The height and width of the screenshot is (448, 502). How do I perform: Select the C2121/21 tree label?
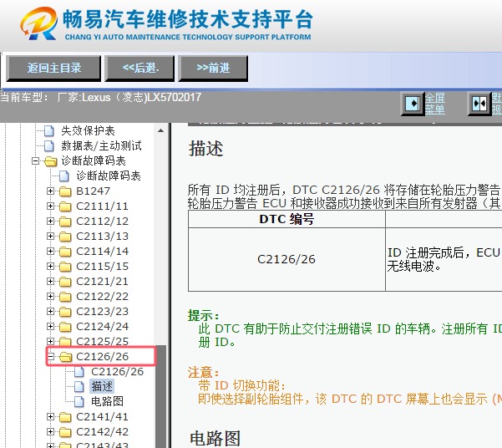pyautogui.click(x=102, y=282)
